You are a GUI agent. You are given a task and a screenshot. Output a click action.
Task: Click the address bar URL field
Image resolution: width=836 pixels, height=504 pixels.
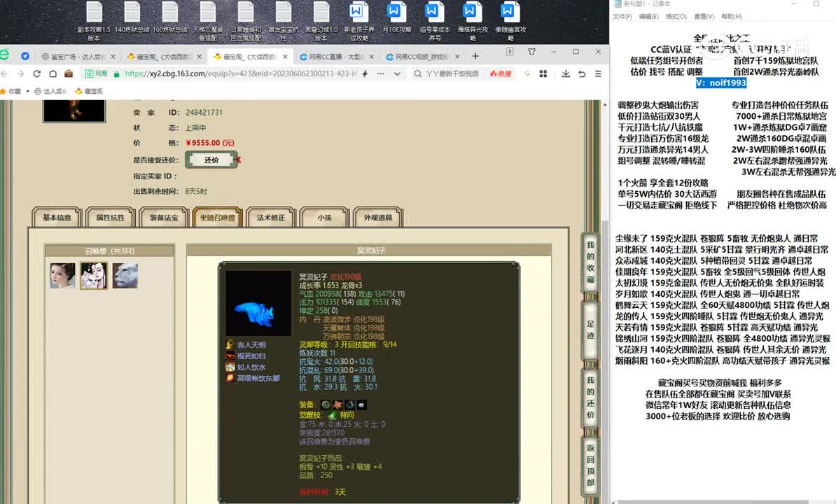click(x=240, y=73)
